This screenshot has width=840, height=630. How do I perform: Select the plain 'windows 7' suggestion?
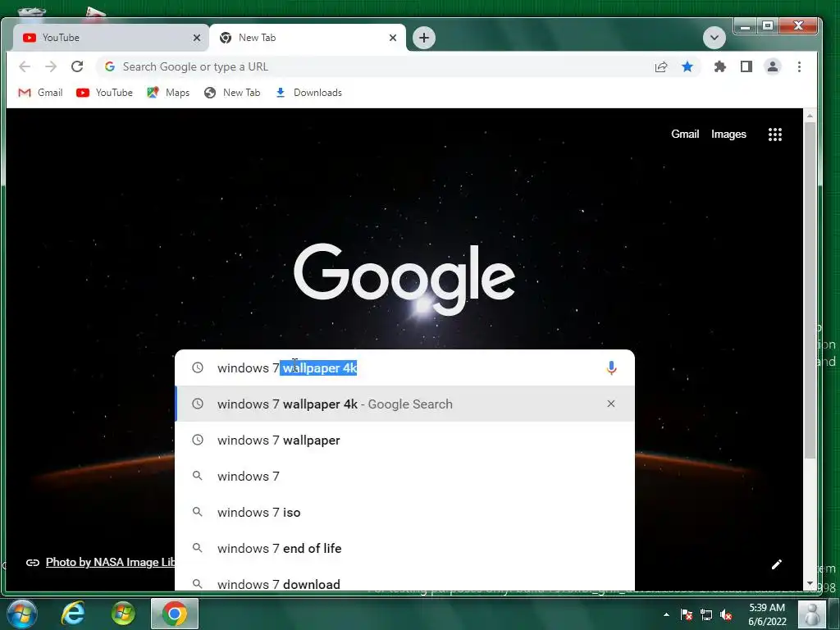pyautogui.click(x=404, y=477)
